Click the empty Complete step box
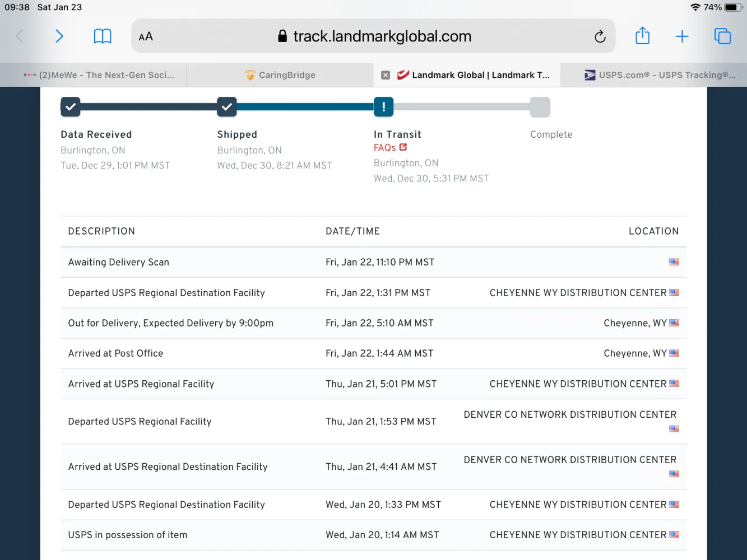Image resolution: width=747 pixels, height=560 pixels. pyautogui.click(x=540, y=107)
